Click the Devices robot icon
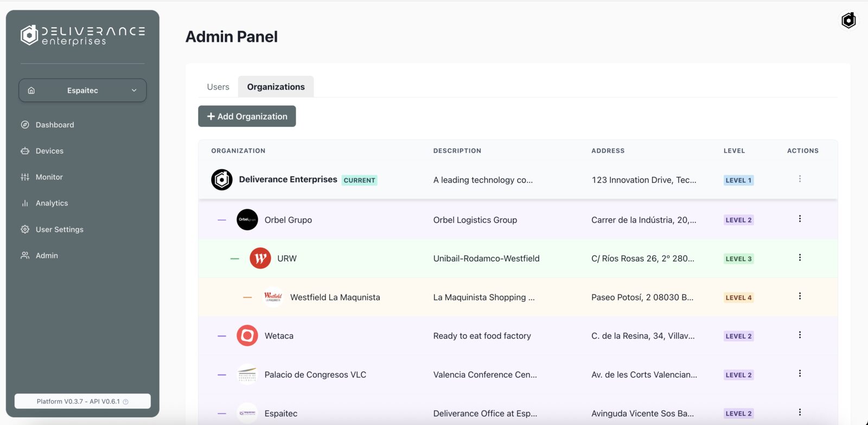The width and height of the screenshot is (868, 425). tap(25, 151)
